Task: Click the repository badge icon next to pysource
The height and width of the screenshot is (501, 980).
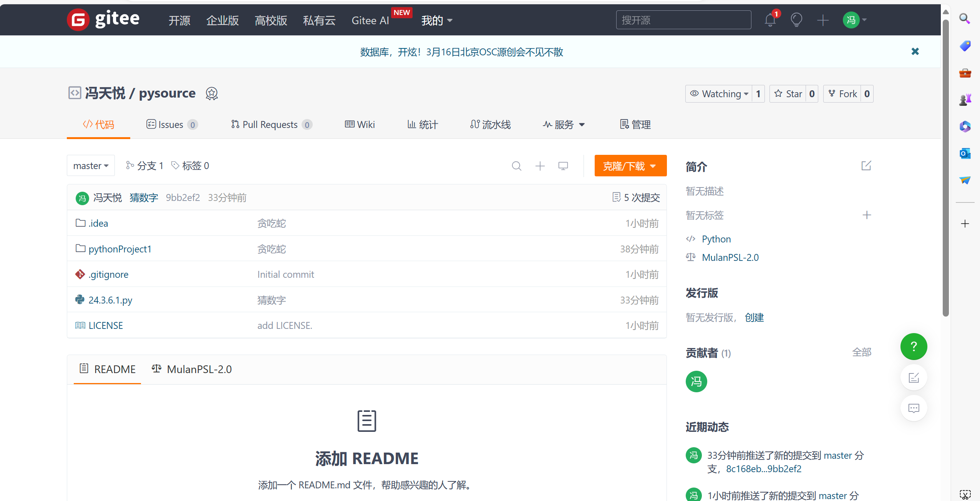Action: point(212,93)
